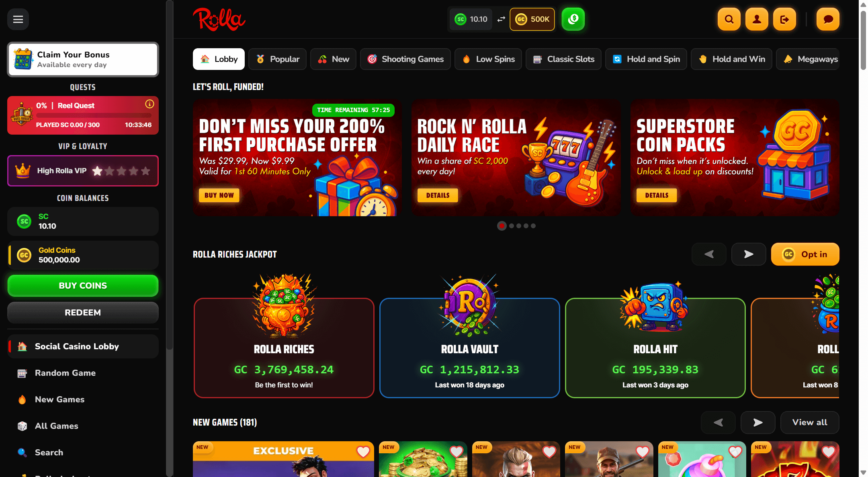Click the REDEEM button

(83, 313)
